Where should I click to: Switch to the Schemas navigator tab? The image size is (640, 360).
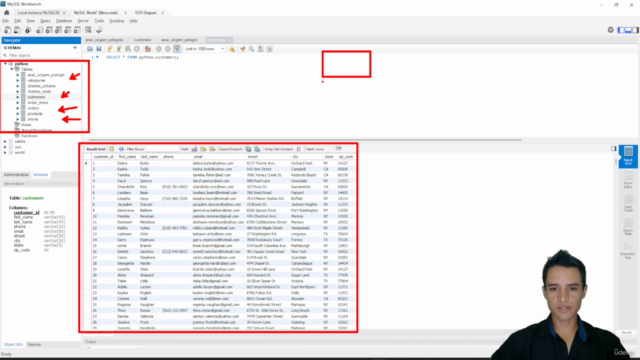[x=40, y=175]
